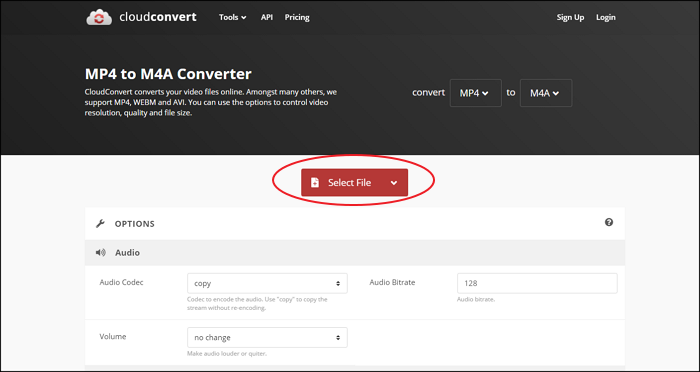Click the Audio section header
The image size is (700, 372).
[x=355, y=253]
